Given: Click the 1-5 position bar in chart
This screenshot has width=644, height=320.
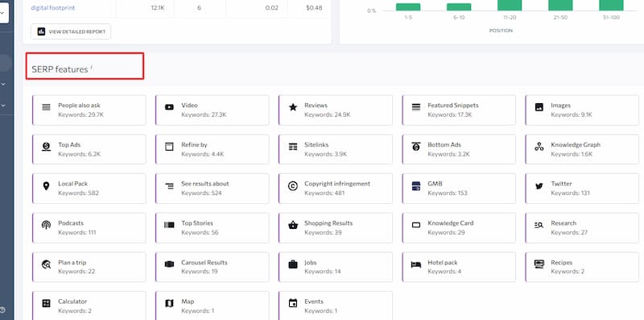Looking at the screenshot, I should (408, 7).
